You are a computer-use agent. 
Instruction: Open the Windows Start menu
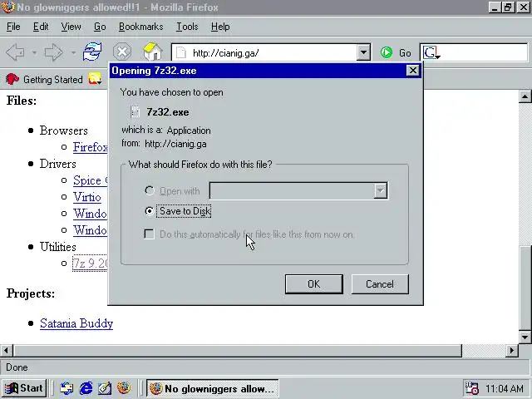[x=24, y=388]
